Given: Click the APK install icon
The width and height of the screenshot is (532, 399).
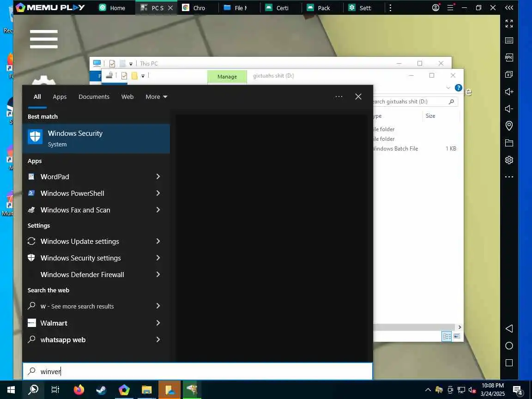Looking at the screenshot, I should [x=509, y=57].
